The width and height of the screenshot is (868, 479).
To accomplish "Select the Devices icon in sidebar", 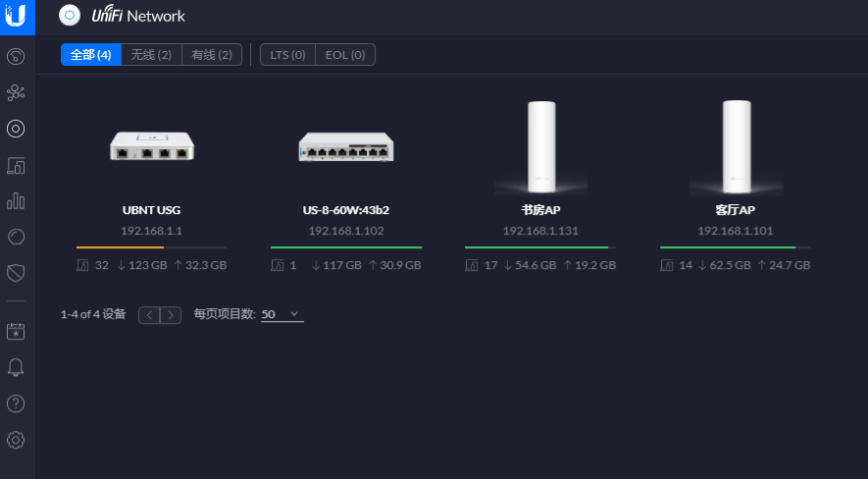I will pyautogui.click(x=16, y=129).
